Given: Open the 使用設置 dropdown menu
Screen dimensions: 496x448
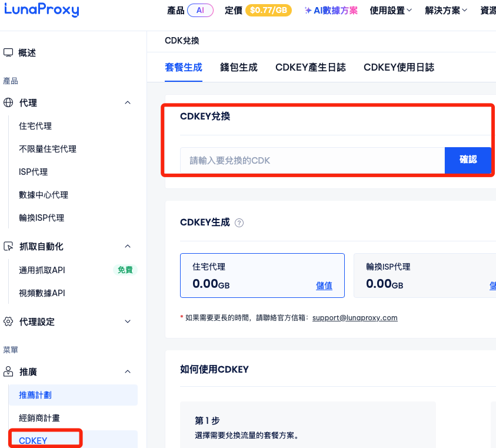Looking at the screenshot, I should click(391, 11).
